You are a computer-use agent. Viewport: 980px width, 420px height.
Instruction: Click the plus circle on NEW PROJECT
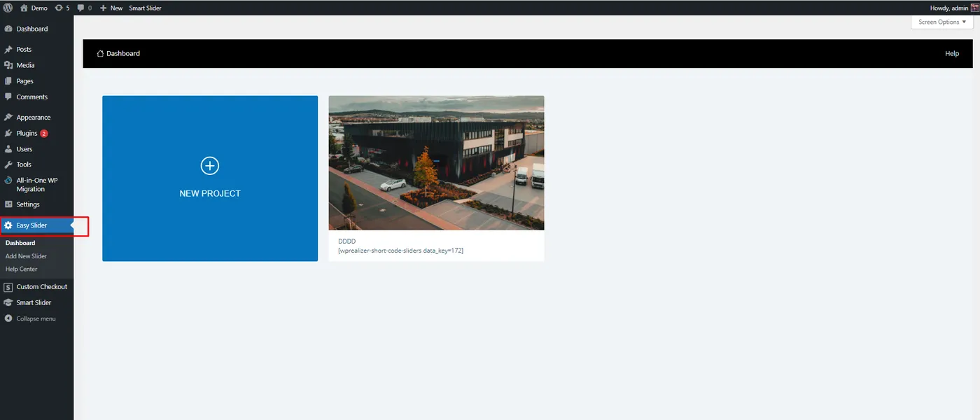pos(210,166)
